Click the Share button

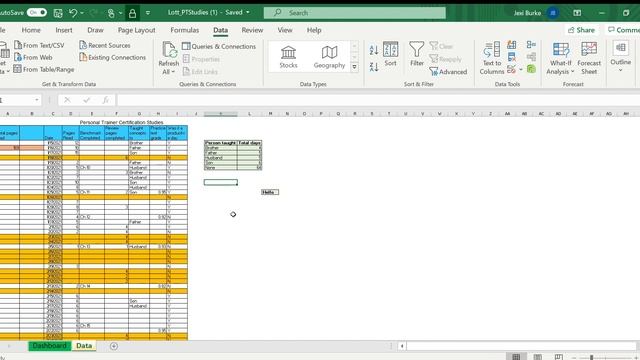point(581,30)
